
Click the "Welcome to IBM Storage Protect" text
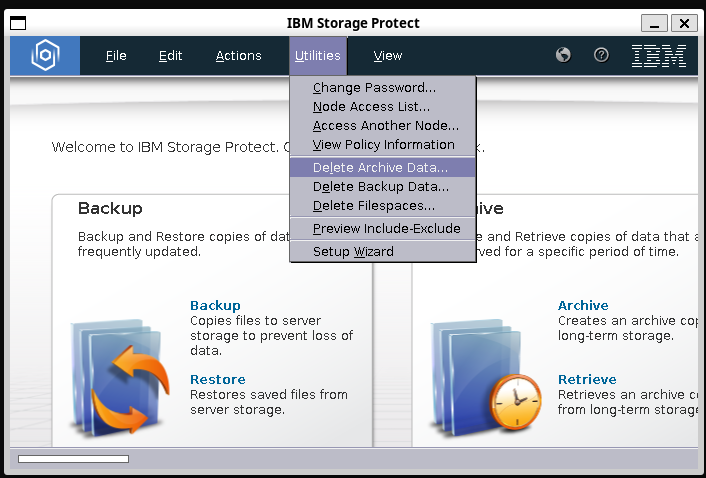pyautogui.click(x=165, y=147)
